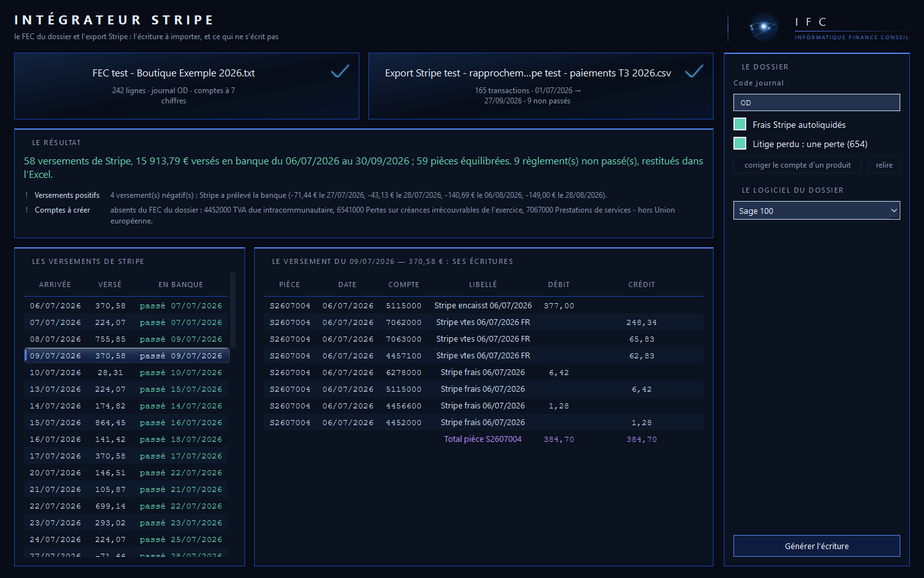Click the Stripe encaisst 06/07/2026 entry row

coord(484,306)
